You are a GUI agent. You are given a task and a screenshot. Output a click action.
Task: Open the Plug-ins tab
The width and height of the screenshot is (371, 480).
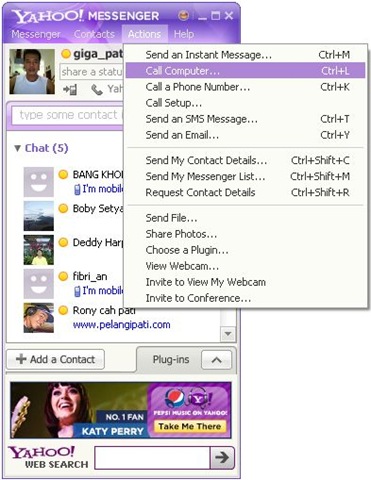click(171, 359)
